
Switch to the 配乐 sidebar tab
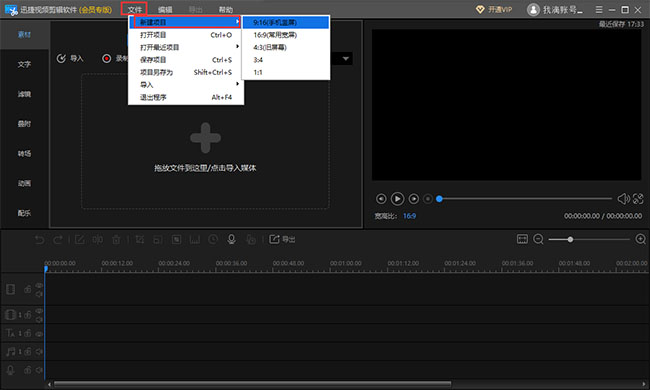coord(24,213)
